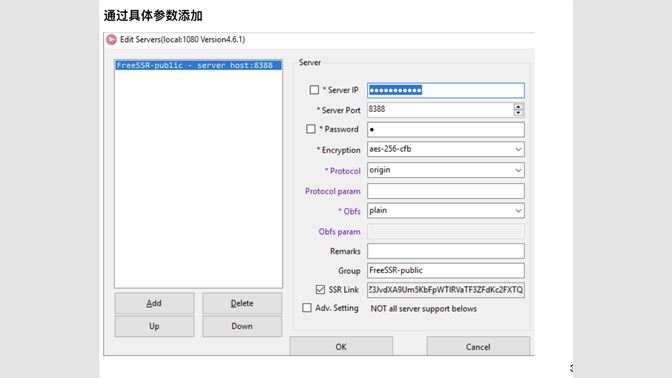The width and height of the screenshot is (672, 378).
Task: Click the Edit Servers window title text
Action: click(183, 39)
